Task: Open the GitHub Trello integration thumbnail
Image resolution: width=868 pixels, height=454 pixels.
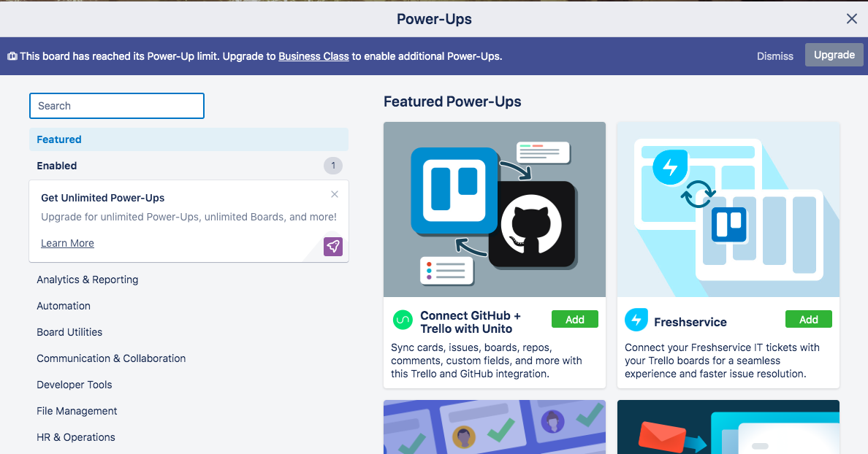Action: coord(494,209)
